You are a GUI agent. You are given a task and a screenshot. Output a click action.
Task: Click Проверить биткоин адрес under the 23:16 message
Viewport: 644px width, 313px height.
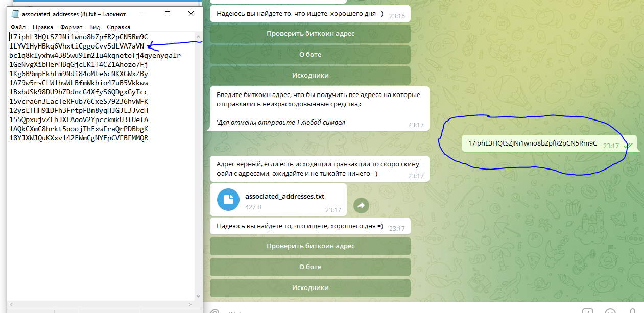pos(311,34)
